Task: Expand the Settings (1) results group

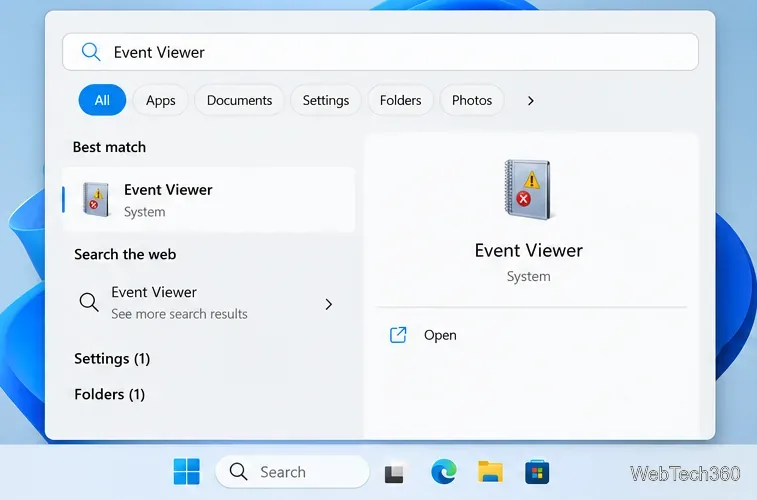Action: click(x=112, y=359)
